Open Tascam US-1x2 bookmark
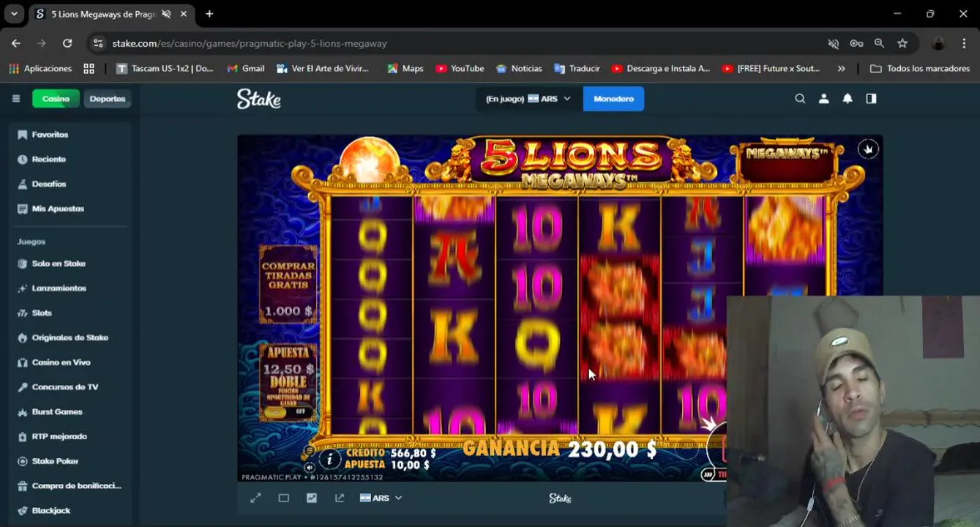Viewport: 980px width, 527px height. point(165,68)
